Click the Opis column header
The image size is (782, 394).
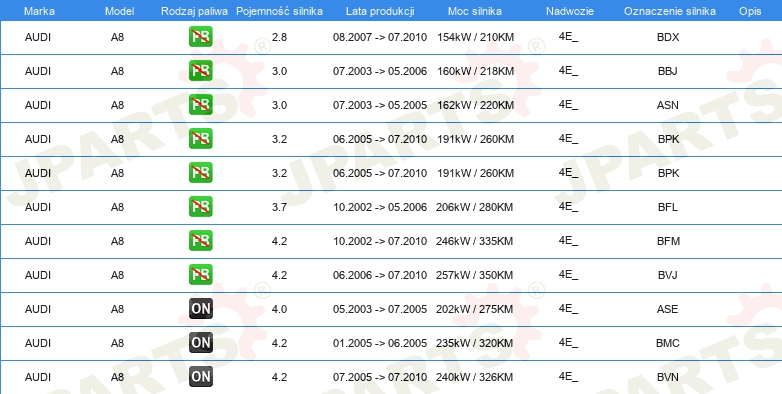(x=750, y=11)
